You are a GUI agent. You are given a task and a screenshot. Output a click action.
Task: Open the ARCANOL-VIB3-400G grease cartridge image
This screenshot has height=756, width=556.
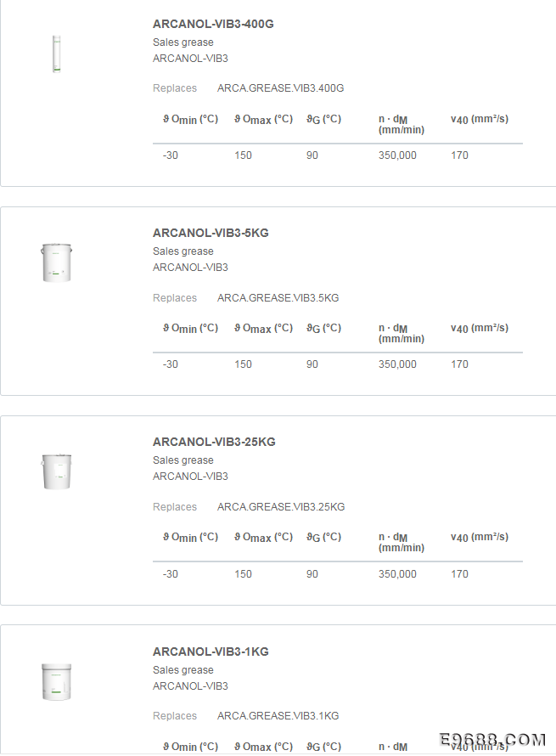coord(57,54)
